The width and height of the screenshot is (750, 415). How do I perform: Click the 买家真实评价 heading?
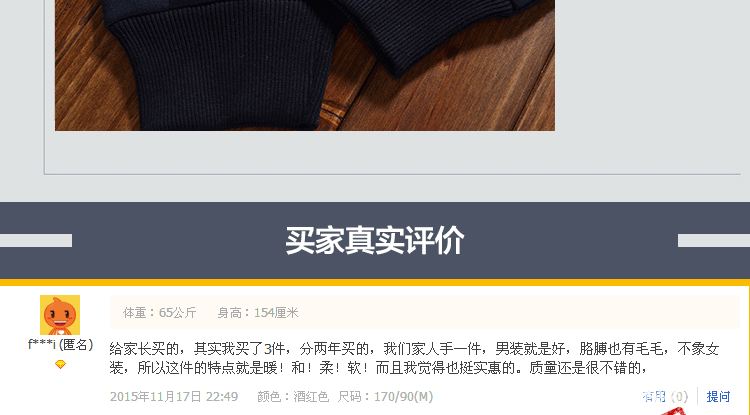[x=375, y=240]
